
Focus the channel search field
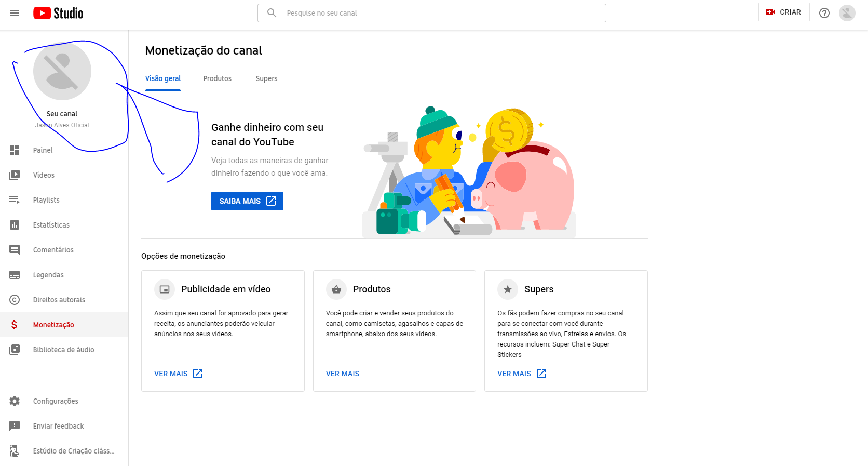click(x=432, y=13)
